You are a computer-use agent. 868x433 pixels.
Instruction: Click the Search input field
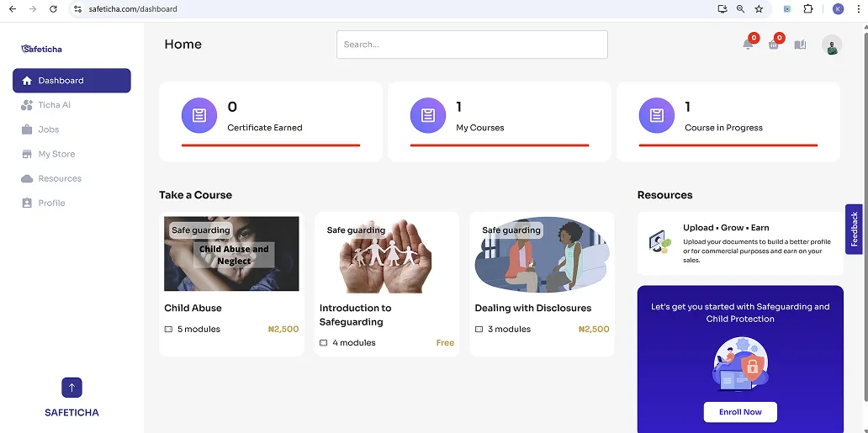472,45
